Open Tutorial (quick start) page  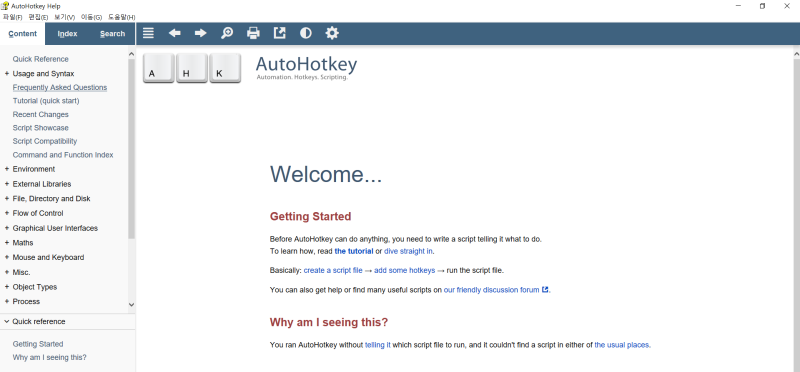[46, 101]
